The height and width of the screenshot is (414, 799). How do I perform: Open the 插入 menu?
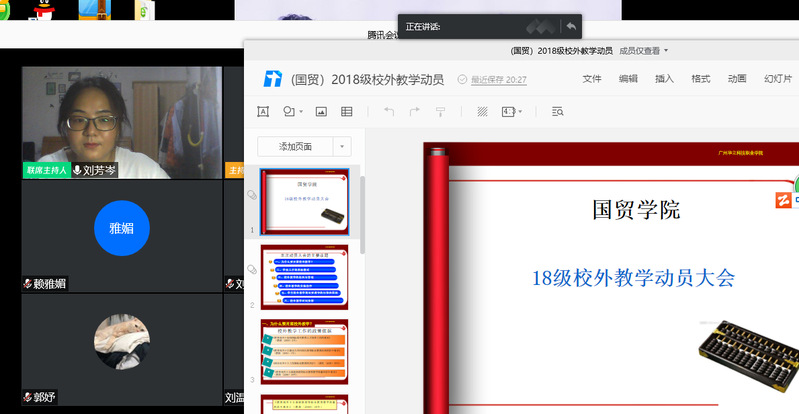[664, 79]
